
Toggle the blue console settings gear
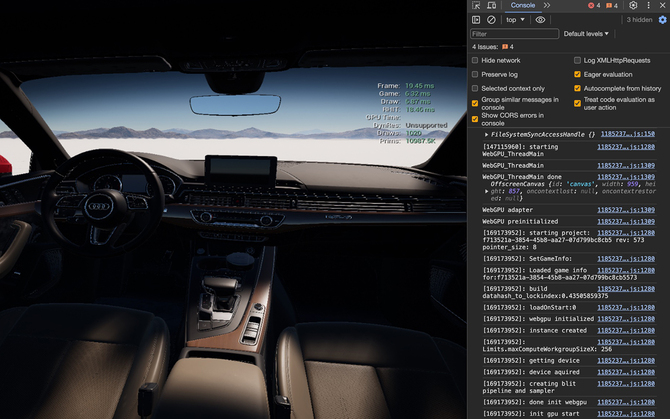pyautogui.click(x=662, y=20)
